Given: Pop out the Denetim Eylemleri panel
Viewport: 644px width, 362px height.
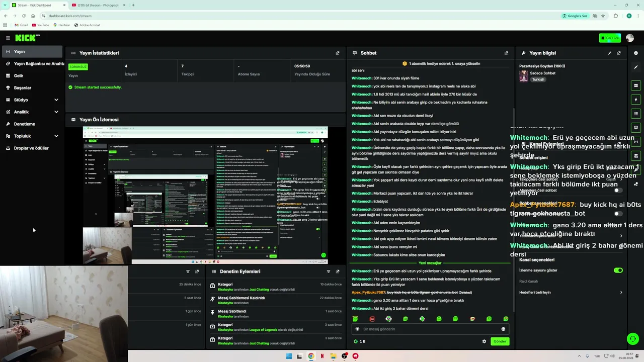Looking at the screenshot, I should pos(338,271).
